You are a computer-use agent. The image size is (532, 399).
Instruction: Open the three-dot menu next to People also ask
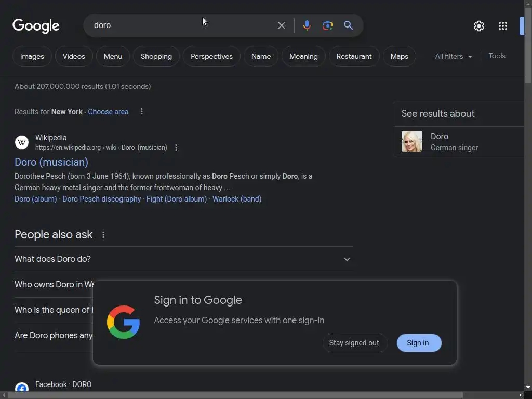[x=103, y=235]
